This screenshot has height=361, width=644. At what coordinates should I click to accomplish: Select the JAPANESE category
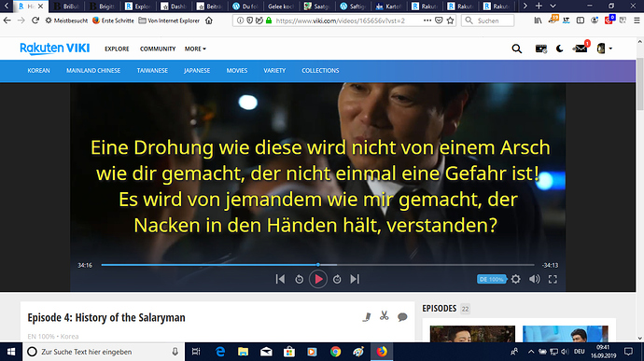197,71
